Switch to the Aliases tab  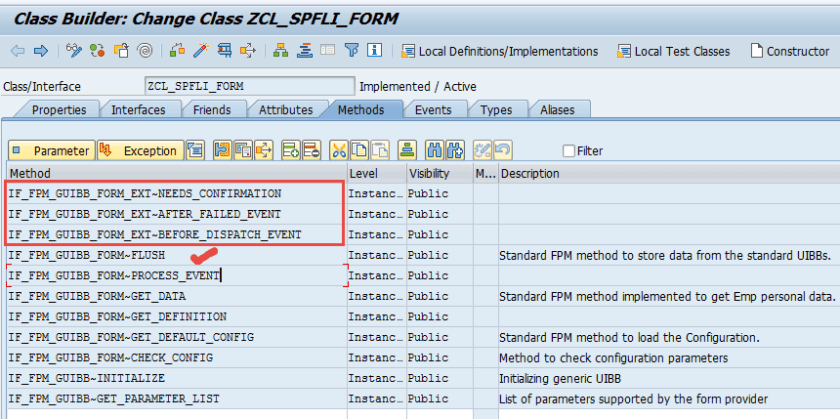click(x=557, y=110)
